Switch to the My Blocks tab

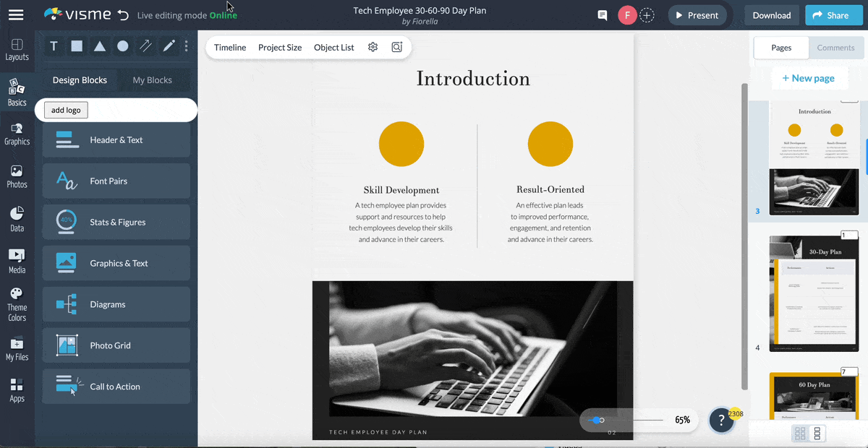pyautogui.click(x=154, y=80)
